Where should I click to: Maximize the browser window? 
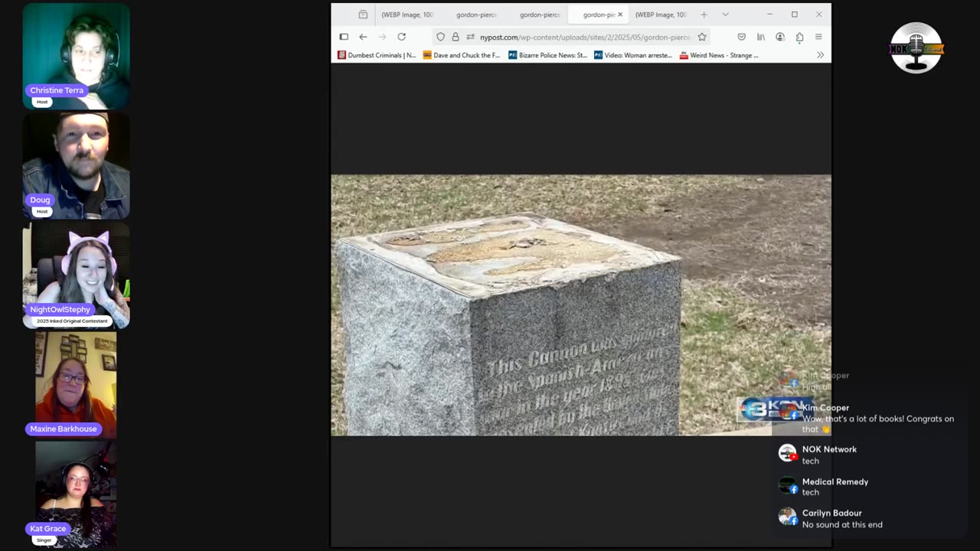pyautogui.click(x=795, y=15)
